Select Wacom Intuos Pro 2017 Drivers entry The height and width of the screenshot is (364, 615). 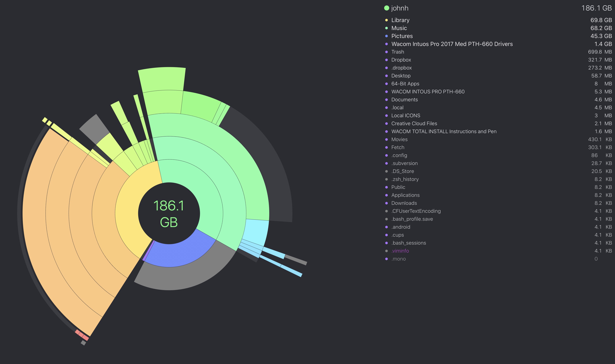point(452,44)
